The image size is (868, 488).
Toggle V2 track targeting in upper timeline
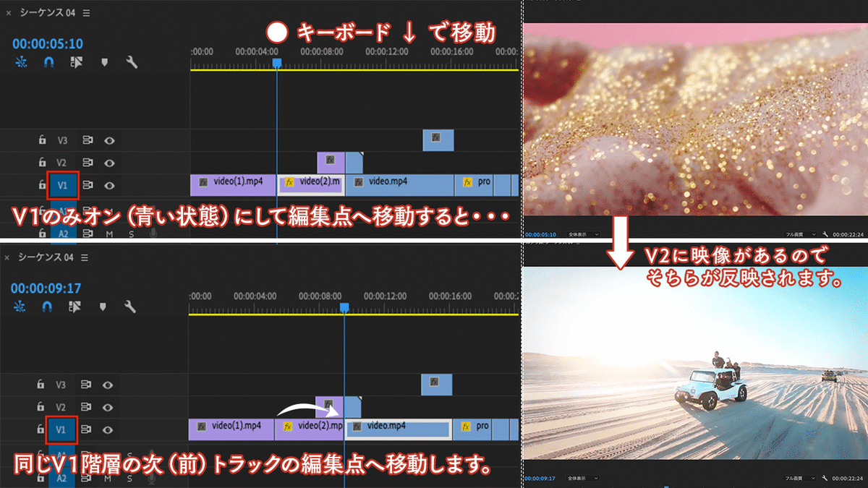(x=63, y=163)
